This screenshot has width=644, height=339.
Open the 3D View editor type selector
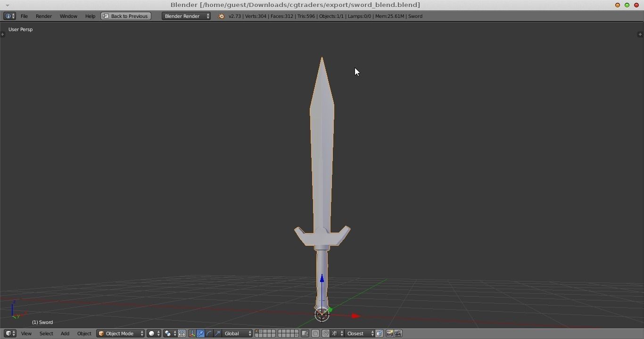[x=10, y=333]
